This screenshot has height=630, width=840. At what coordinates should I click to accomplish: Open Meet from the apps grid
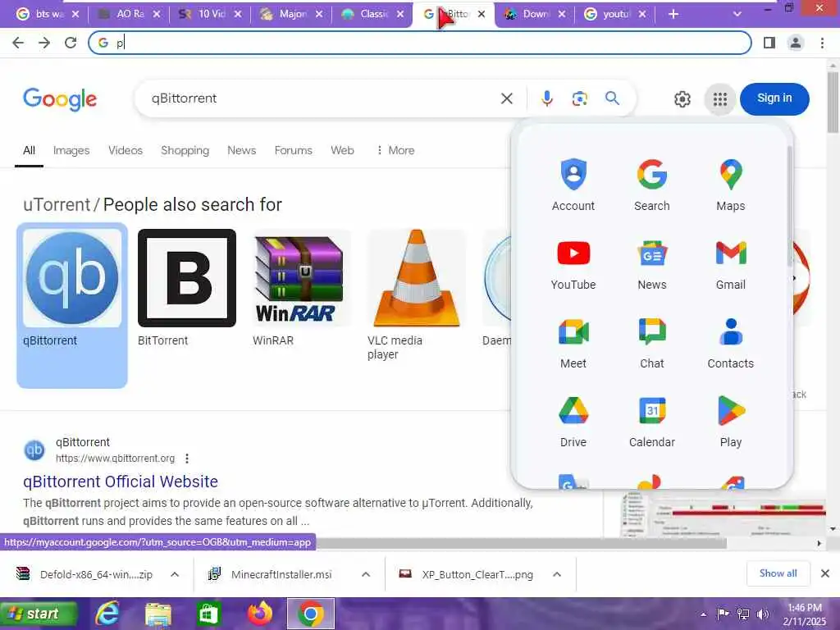tap(573, 343)
